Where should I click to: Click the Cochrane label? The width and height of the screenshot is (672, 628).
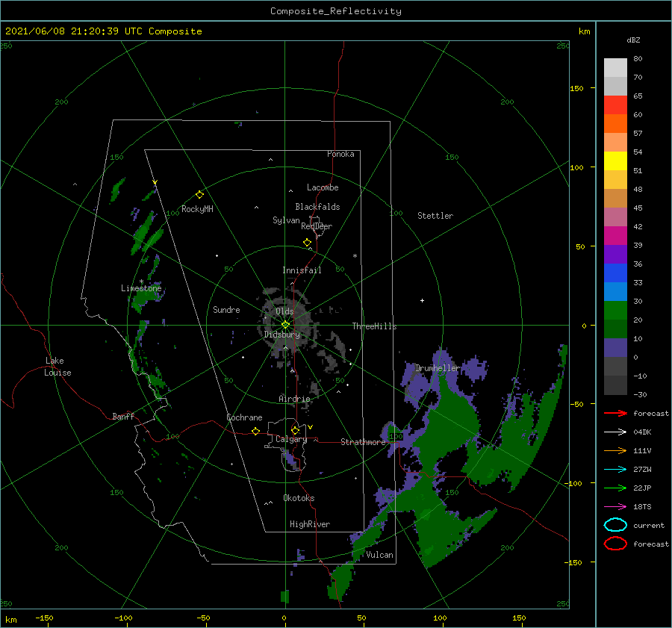244,417
